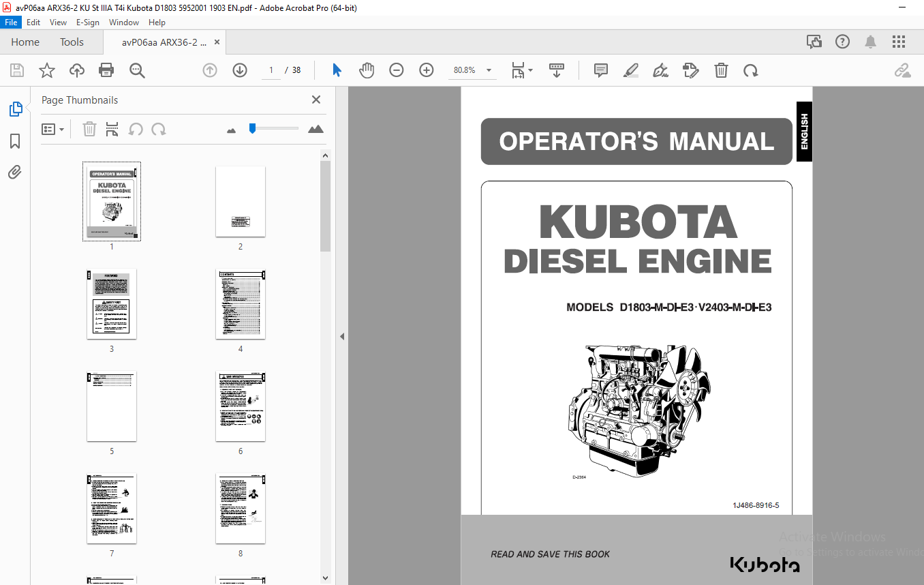Go to previous page arrow
Image resolution: width=924 pixels, height=585 pixels.
point(210,70)
